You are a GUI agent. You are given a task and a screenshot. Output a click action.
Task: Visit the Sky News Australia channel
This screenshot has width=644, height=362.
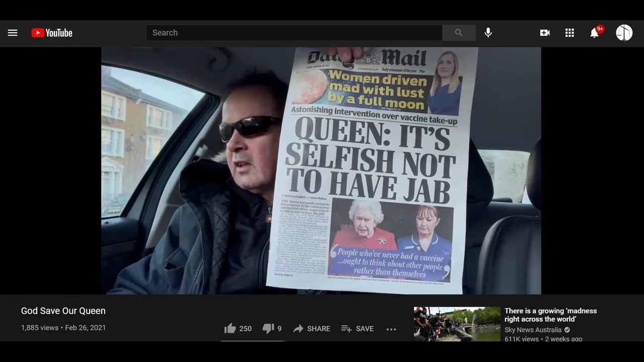point(533,330)
